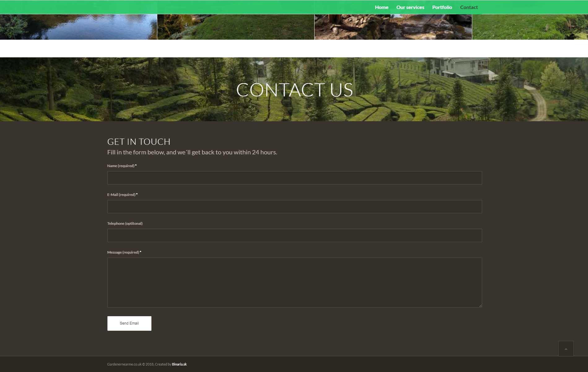Image resolution: width=588 pixels, height=372 pixels.
Task: Open the Home menu item
Action: coord(381,7)
